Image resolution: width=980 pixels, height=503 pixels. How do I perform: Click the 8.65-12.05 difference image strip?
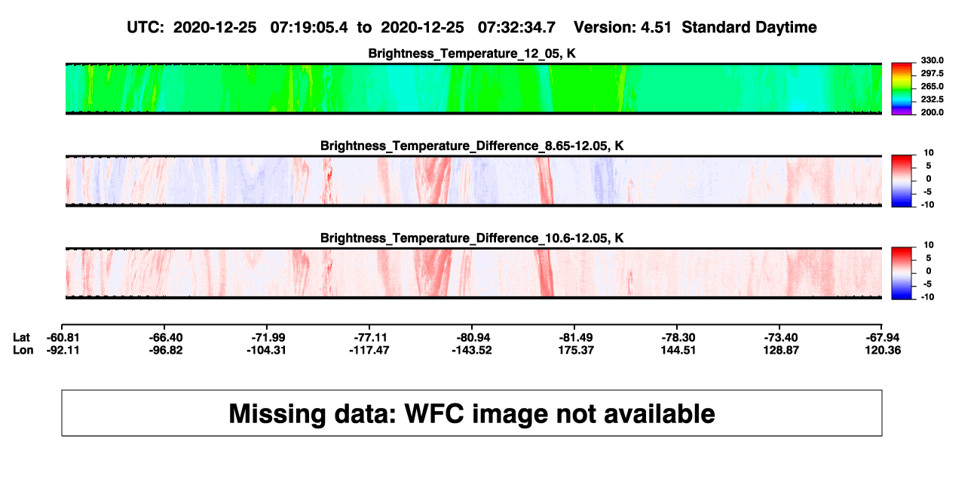[x=473, y=181]
